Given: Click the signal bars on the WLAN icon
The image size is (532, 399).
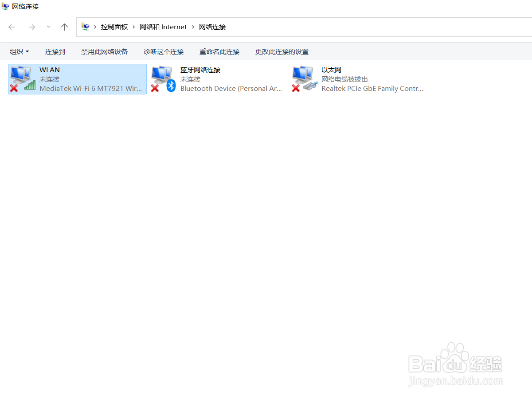Looking at the screenshot, I should click(x=30, y=86).
